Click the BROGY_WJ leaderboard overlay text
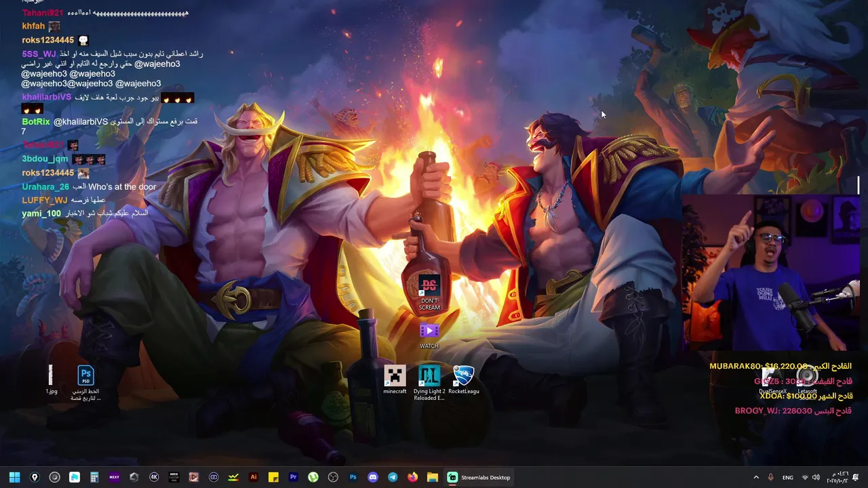The width and height of the screenshot is (868, 488). 793,411
